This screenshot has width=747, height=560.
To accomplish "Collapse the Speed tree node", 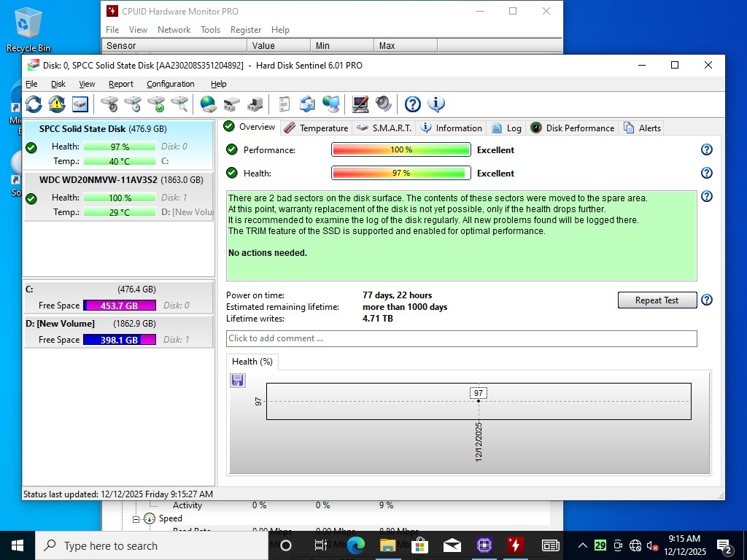I will click(136, 519).
